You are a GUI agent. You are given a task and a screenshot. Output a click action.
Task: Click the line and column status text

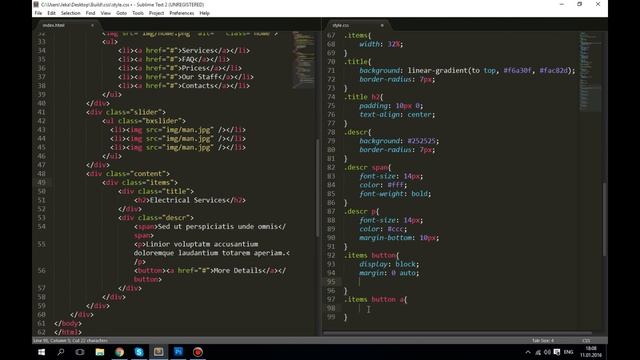[x=70, y=340]
